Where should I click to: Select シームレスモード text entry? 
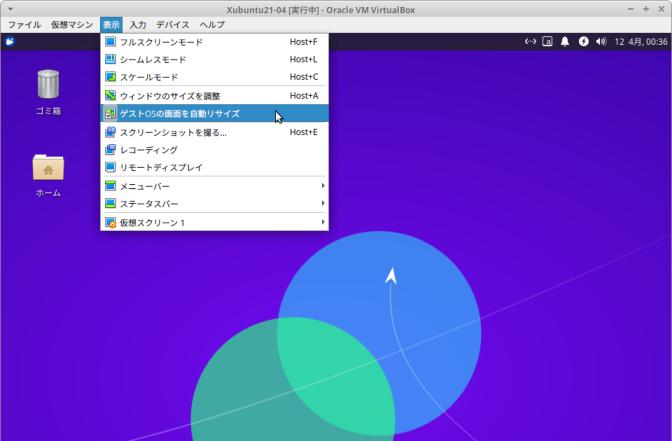tap(153, 60)
